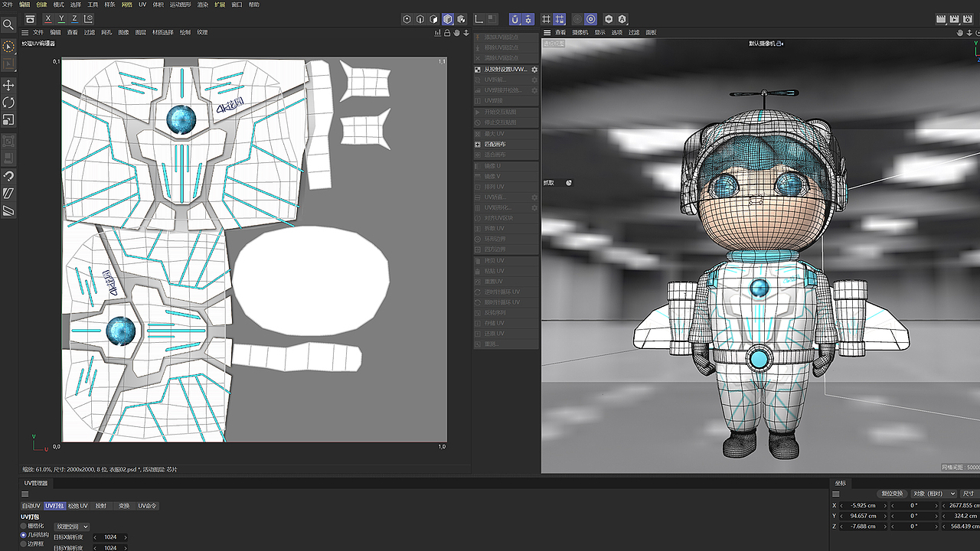Switch to the 松弛 UV tab
Viewport: 980px width, 551px height.
click(78, 506)
